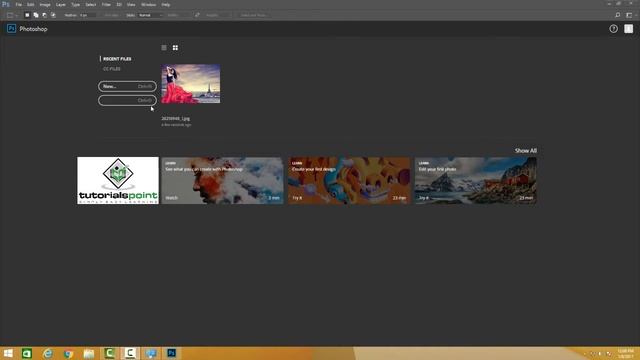Click the white square icon beside help
This screenshot has width=640, height=360.
click(x=629, y=29)
